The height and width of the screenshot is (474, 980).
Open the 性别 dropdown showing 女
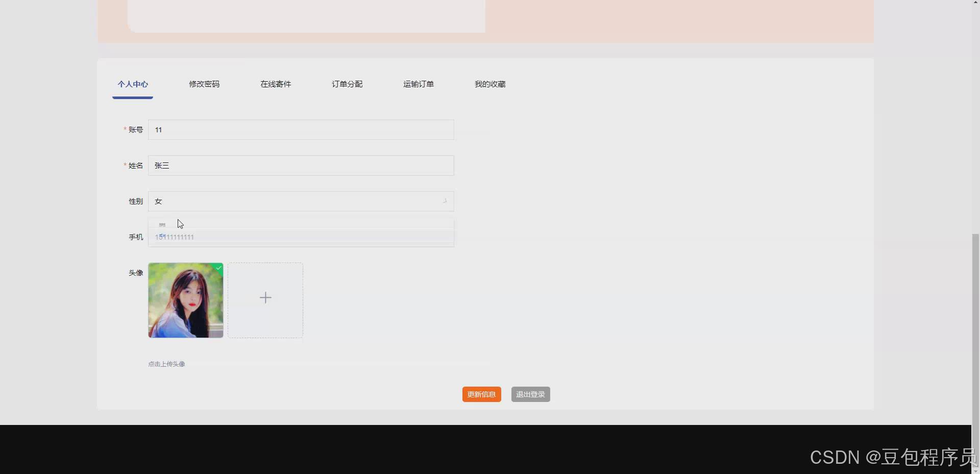(x=301, y=201)
